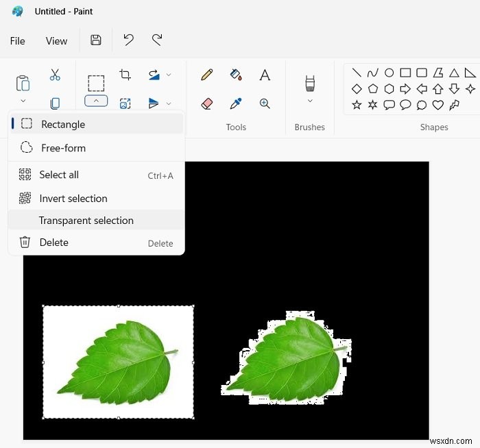Click the Rotate icon
The image size is (480, 448).
(154, 75)
